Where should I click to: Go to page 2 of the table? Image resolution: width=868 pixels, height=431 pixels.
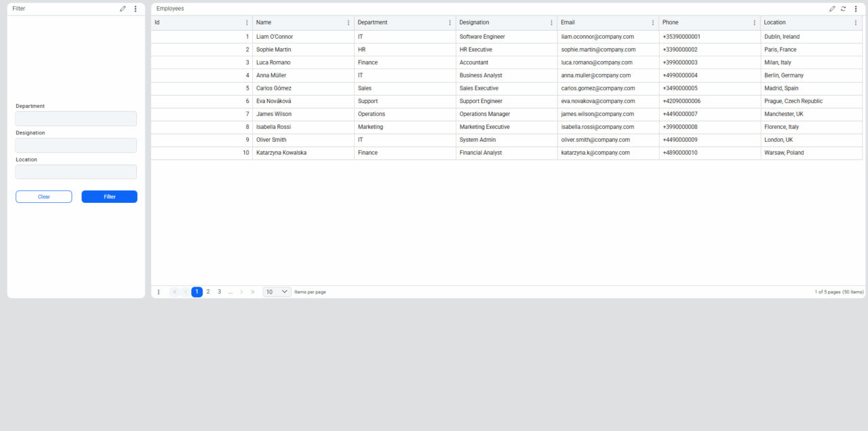pyautogui.click(x=208, y=292)
